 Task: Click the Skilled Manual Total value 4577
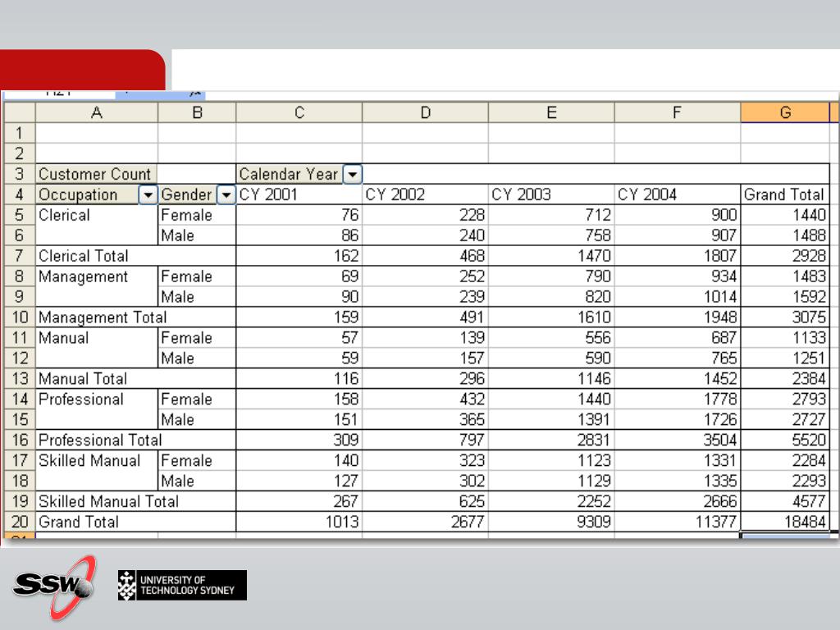pyautogui.click(x=785, y=501)
